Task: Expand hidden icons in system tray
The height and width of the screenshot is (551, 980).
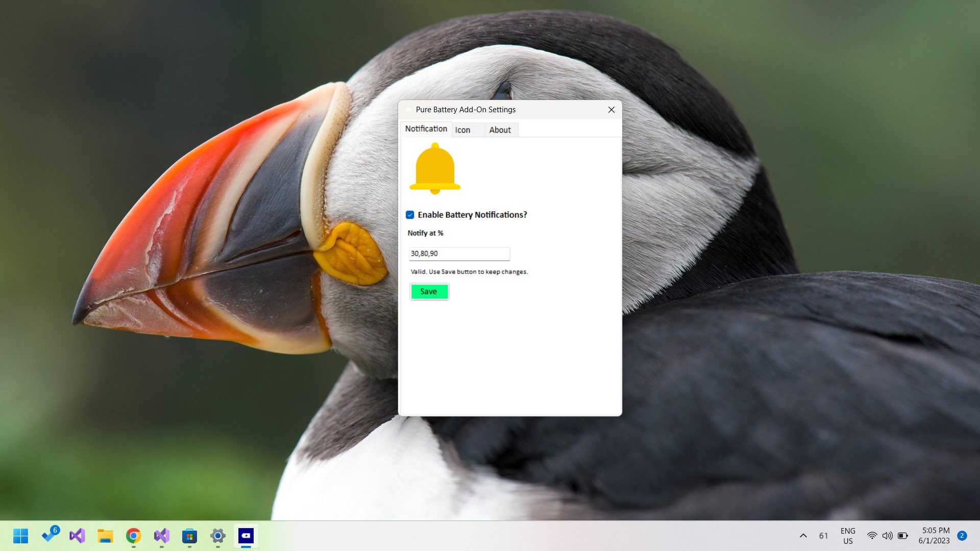Action: (x=803, y=536)
